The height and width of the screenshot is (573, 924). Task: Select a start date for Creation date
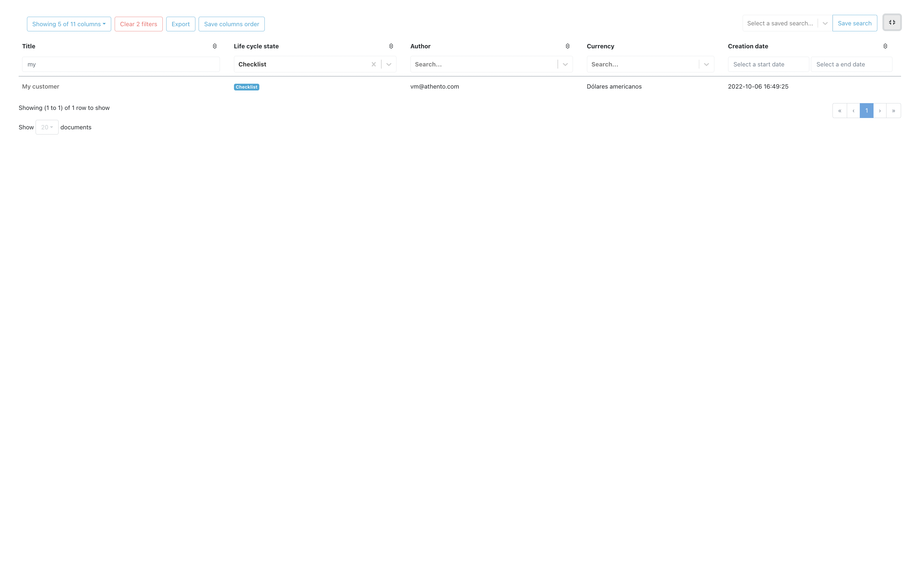(x=768, y=64)
